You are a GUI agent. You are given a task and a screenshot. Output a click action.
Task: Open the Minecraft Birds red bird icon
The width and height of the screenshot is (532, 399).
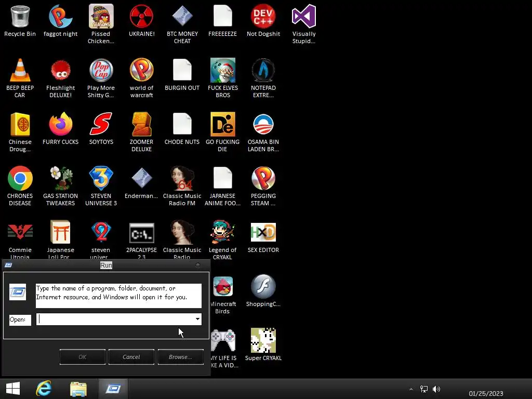[x=223, y=286]
